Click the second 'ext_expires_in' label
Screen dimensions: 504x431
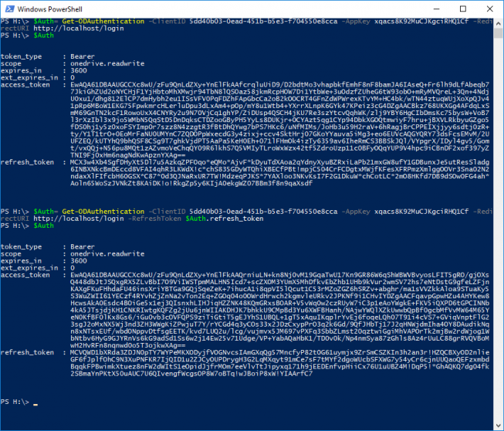click(x=29, y=268)
